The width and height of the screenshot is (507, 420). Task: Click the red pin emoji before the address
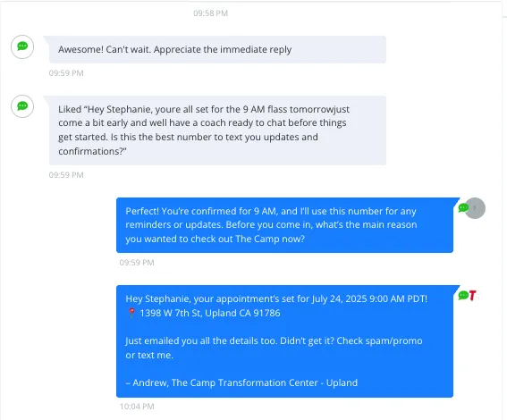click(131, 313)
